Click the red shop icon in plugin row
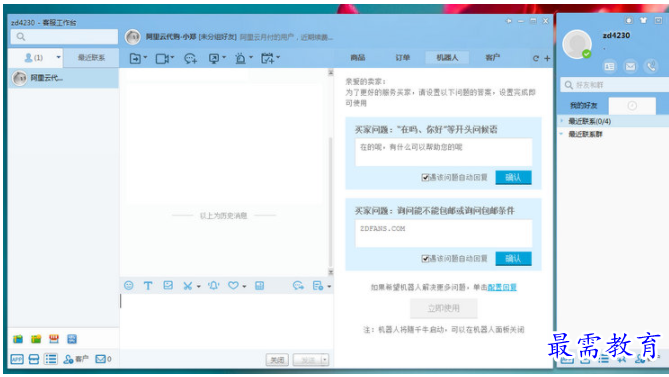The height and width of the screenshot is (377, 669). point(54,339)
